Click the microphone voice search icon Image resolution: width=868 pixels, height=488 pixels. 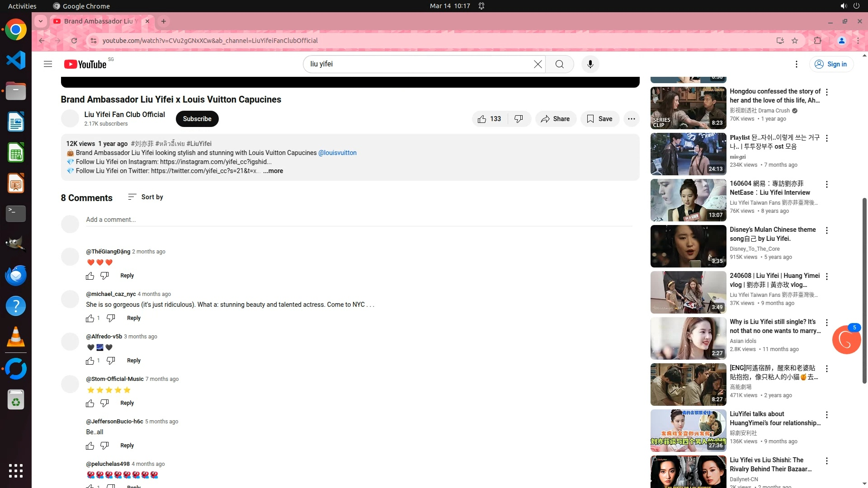click(x=590, y=64)
